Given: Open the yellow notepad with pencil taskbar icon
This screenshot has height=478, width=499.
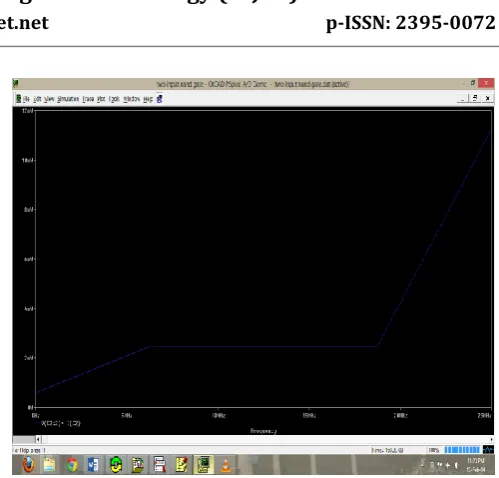Looking at the screenshot, I should pyautogui.click(x=181, y=465).
